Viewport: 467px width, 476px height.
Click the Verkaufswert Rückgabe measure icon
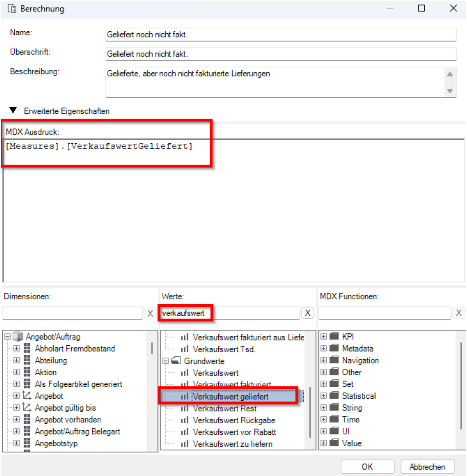185,420
